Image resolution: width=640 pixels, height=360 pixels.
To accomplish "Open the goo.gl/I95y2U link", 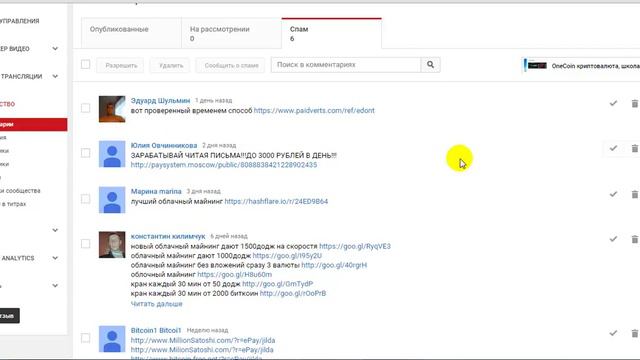I will pos(287,256).
